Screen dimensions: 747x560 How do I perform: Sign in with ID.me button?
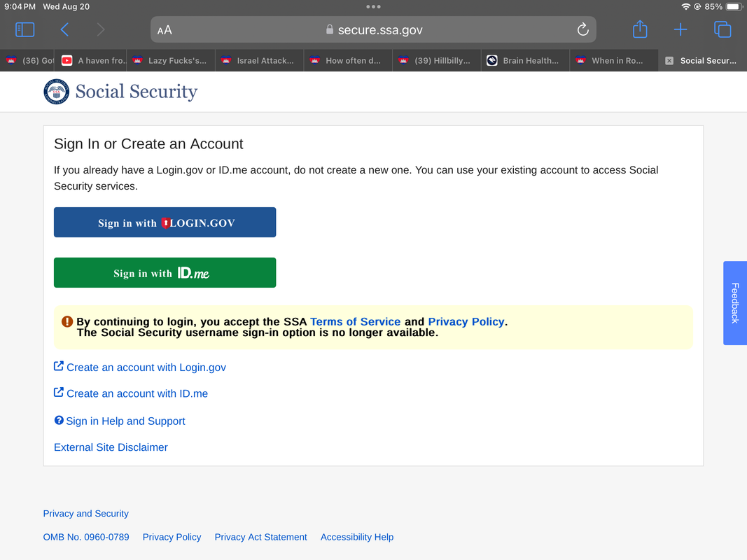coord(165,273)
